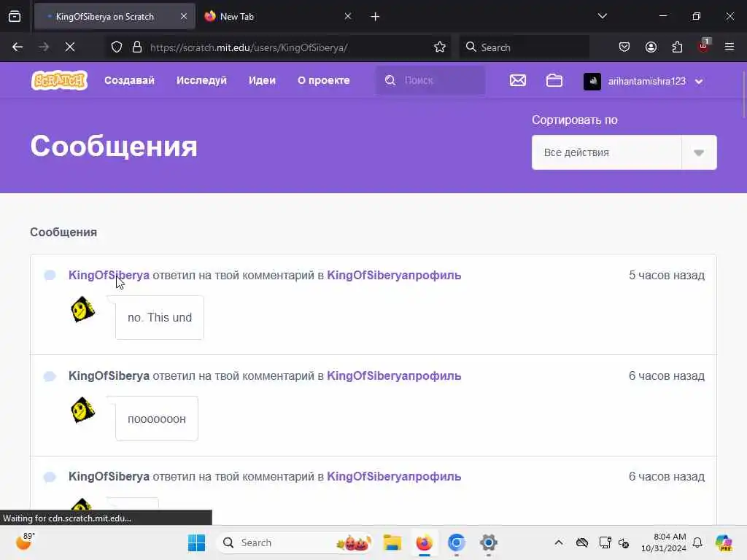Image resolution: width=747 pixels, height=560 pixels.
Task: Click the weather widget showing 89°
Action: point(26,542)
